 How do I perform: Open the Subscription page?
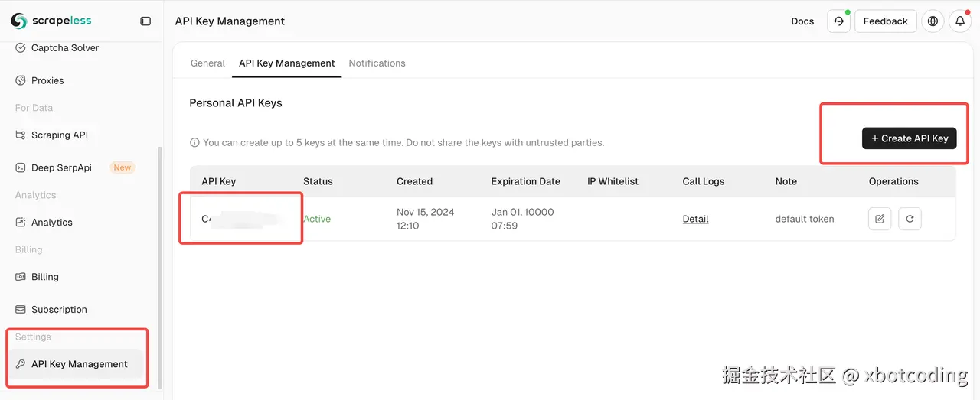[x=59, y=310]
